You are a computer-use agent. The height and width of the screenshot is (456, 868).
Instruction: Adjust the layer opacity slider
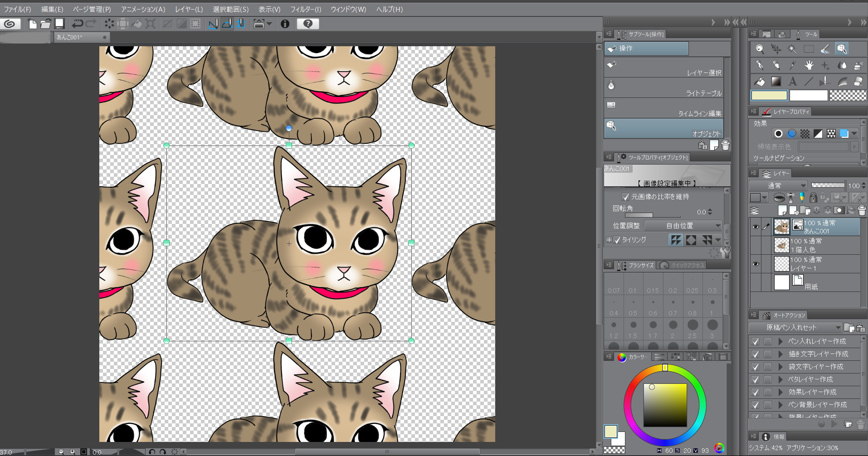tap(828, 185)
